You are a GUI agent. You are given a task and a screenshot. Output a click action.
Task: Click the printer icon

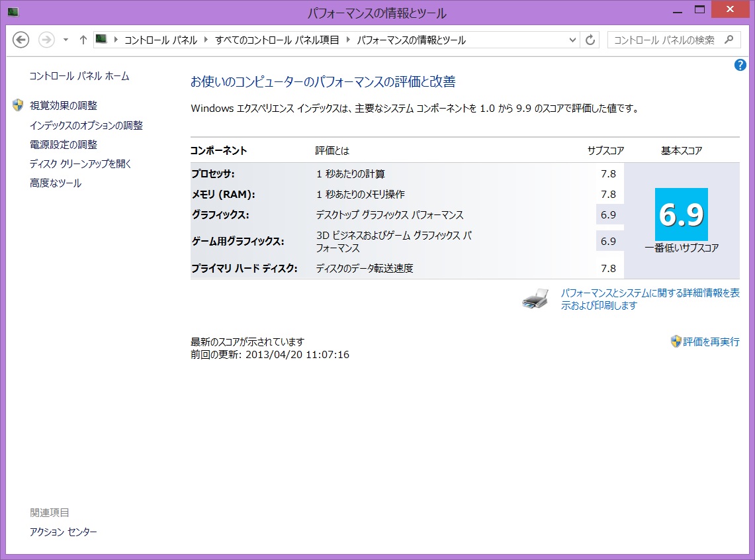[535, 299]
